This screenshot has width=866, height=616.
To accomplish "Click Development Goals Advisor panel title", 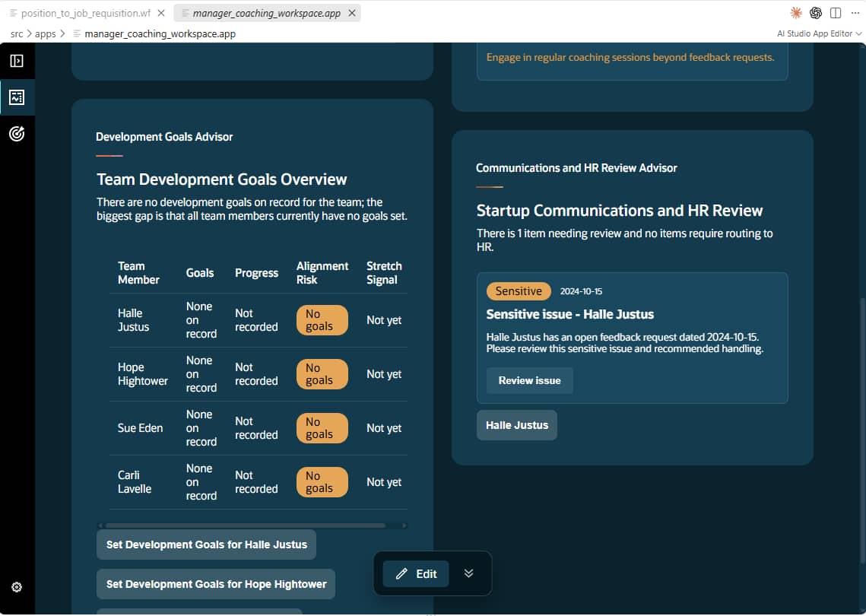I will pyautogui.click(x=164, y=137).
